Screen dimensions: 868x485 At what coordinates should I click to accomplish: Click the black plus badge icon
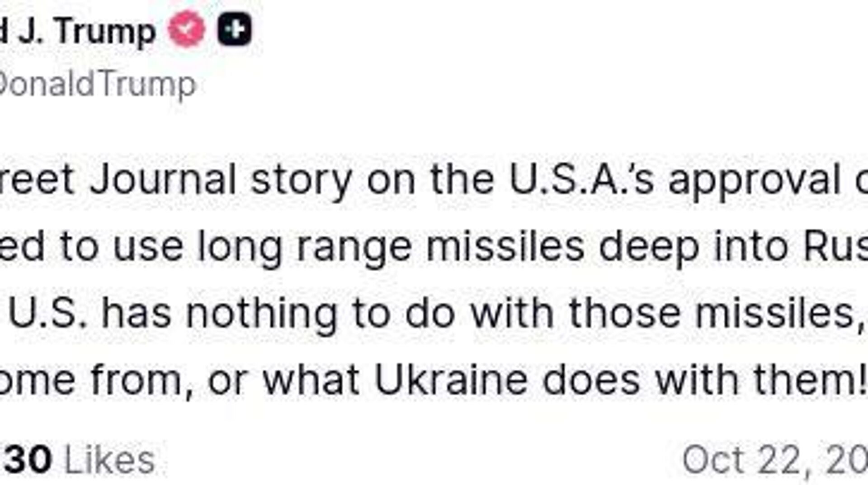234,29
